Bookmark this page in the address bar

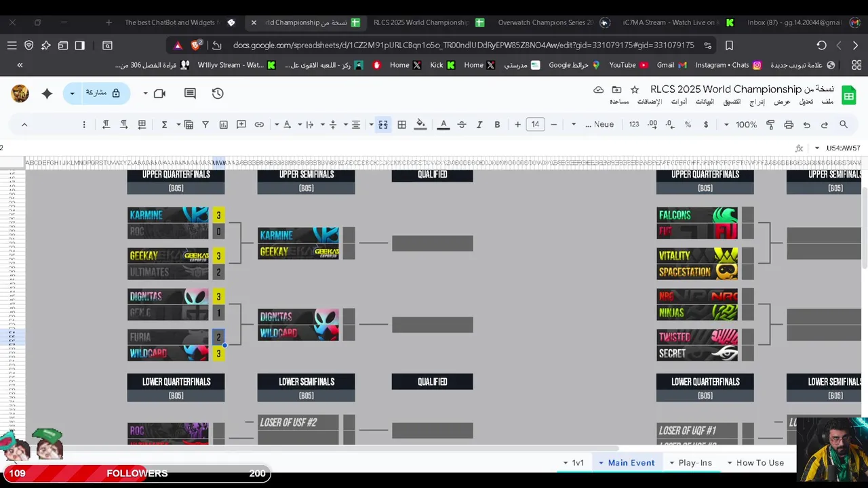point(729,45)
